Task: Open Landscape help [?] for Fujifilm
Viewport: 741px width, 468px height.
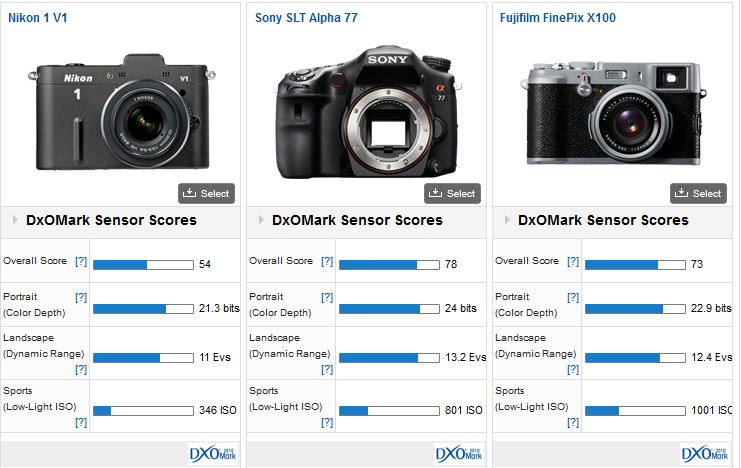Action: (573, 369)
